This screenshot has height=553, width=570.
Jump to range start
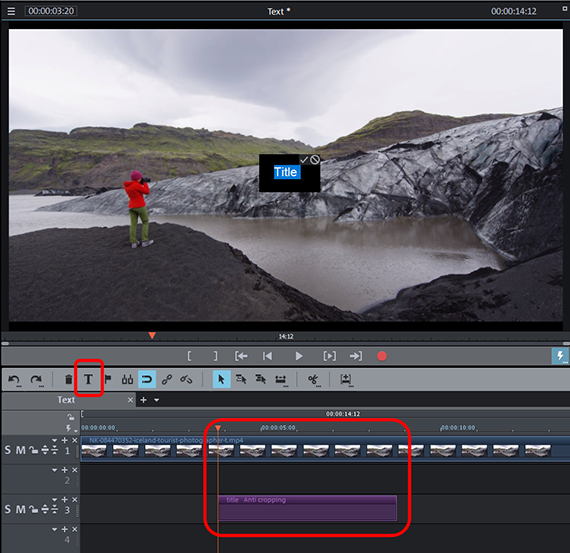point(241,356)
